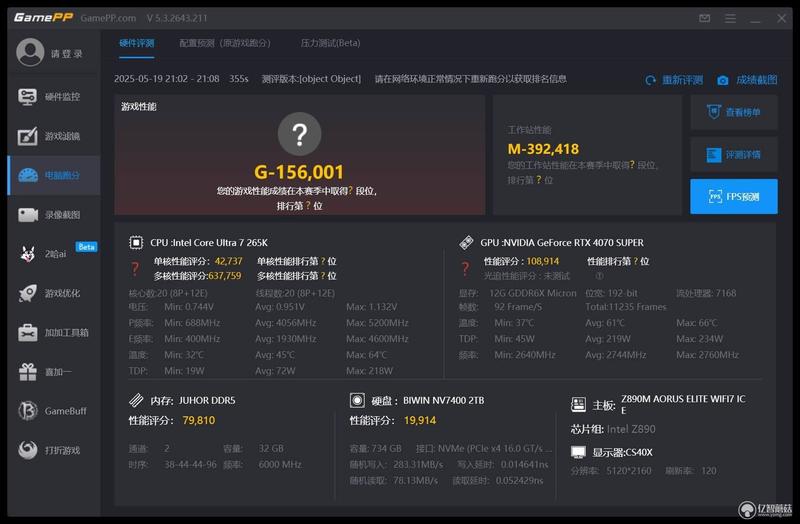The image size is (800, 524).
Task: Click the 显示器:CS40X monitor label
Action: 622,453
